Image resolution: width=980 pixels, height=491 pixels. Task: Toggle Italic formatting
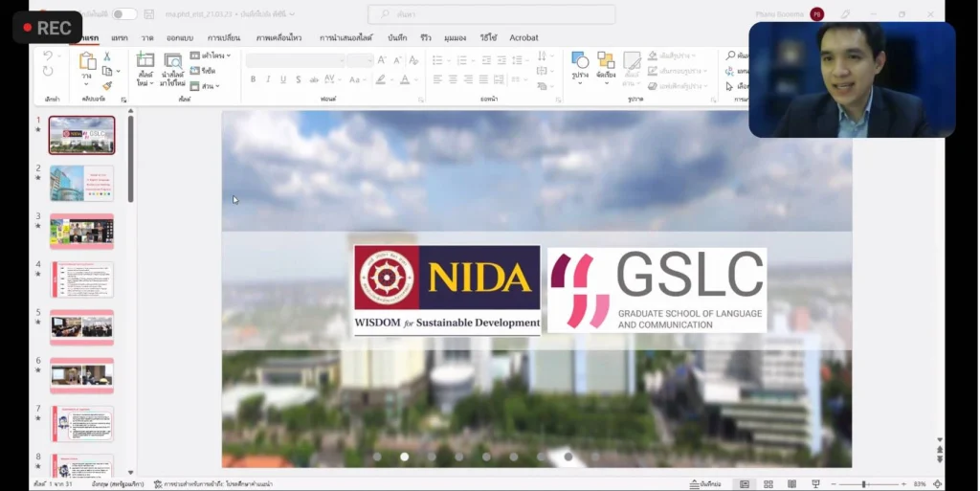click(268, 79)
